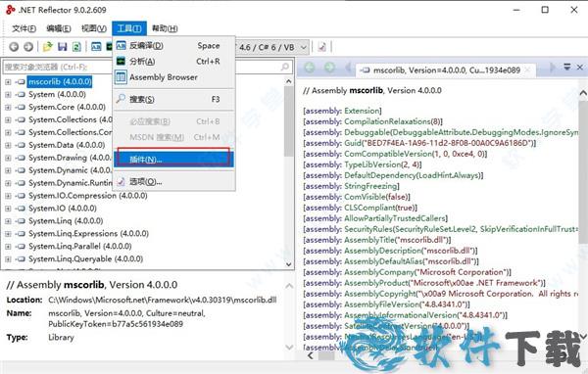Go back with the toolbar Back arrow

(x=14, y=46)
